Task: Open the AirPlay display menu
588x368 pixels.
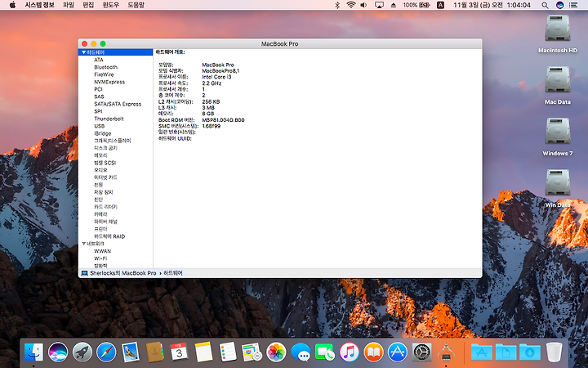Action: (379, 5)
